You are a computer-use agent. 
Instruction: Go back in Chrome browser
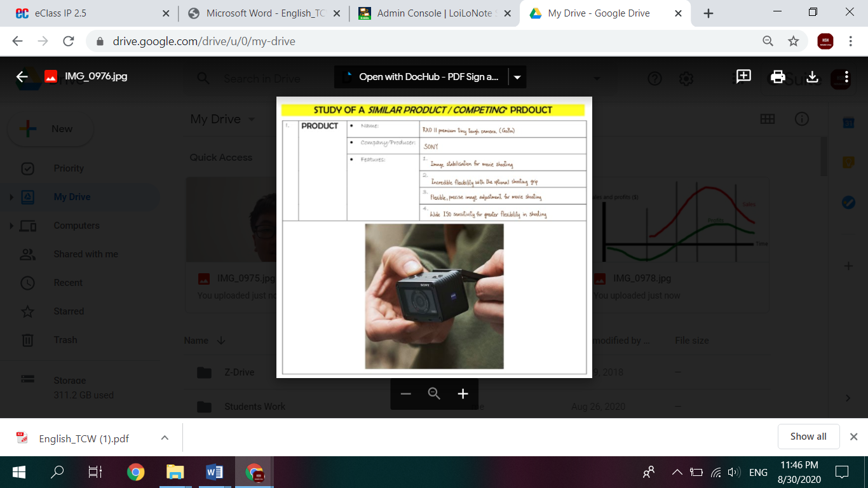coord(17,41)
